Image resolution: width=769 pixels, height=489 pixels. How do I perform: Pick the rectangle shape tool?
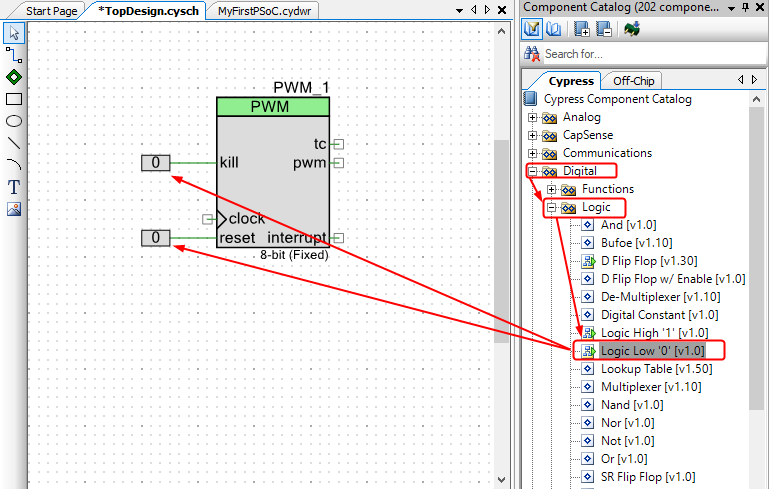(14, 99)
